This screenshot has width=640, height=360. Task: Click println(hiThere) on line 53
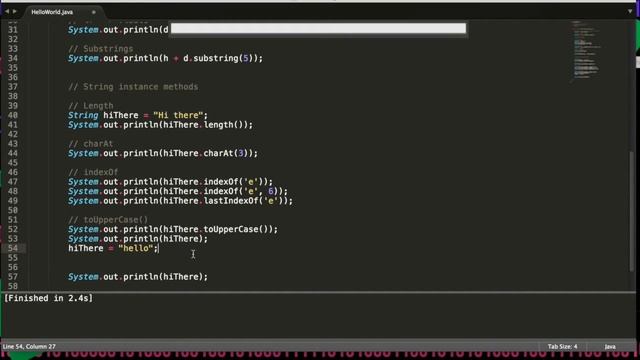(163, 239)
